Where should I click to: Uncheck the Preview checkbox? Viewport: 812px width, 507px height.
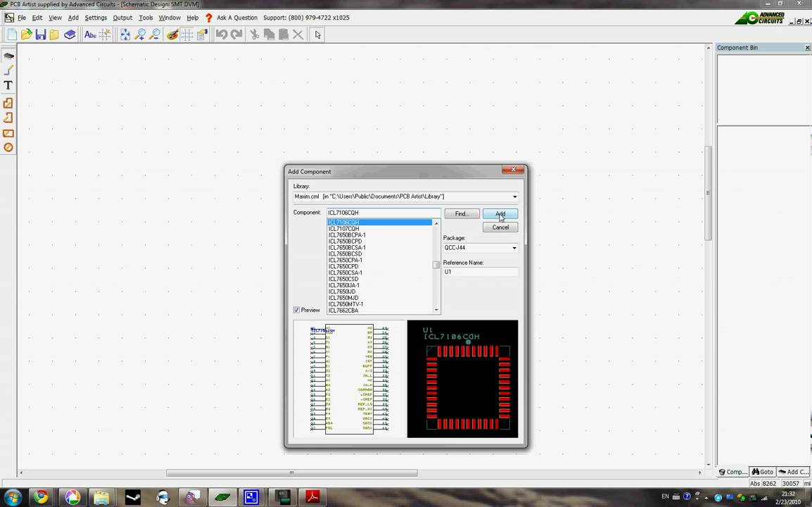pos(296,310)
